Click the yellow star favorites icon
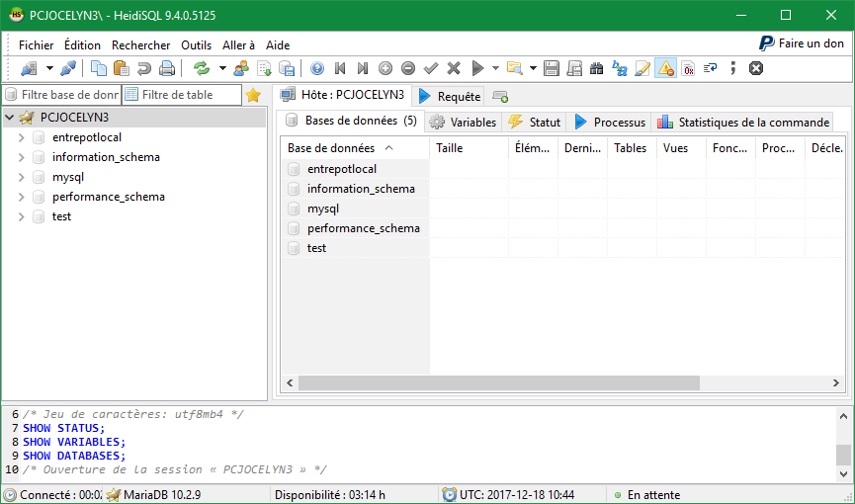This screenshot has height=504, width=855. coord(253,95)
